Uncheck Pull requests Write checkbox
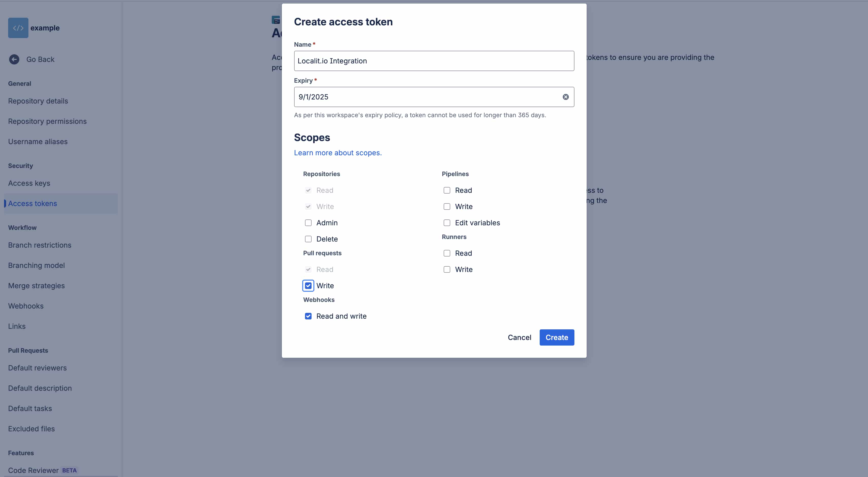 point(308,286)
